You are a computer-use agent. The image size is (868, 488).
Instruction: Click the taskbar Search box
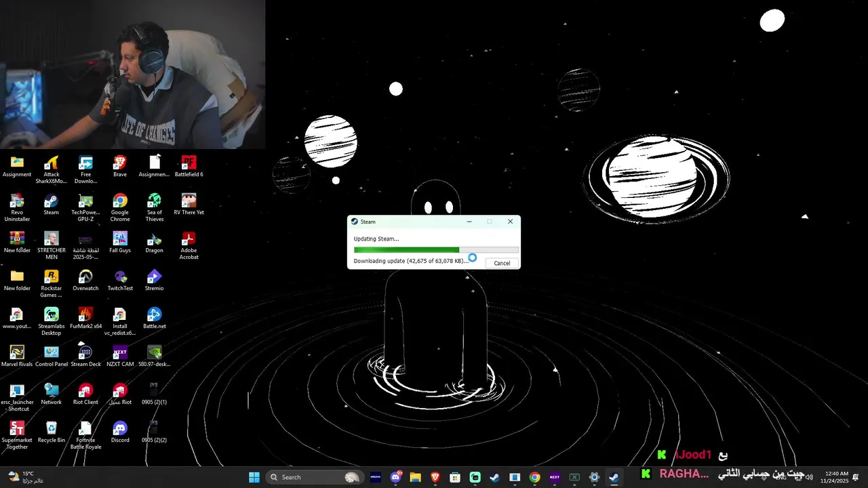[x=314, y=477]
